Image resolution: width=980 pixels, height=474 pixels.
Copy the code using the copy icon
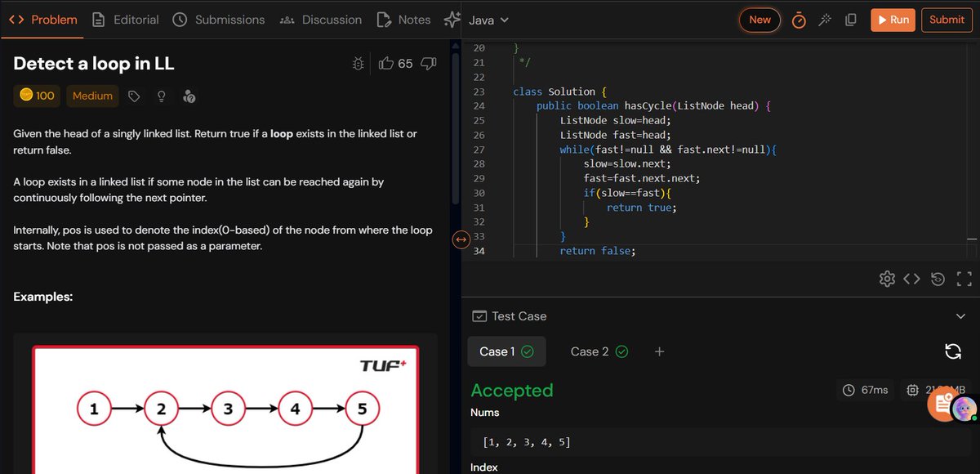point(850,20)
